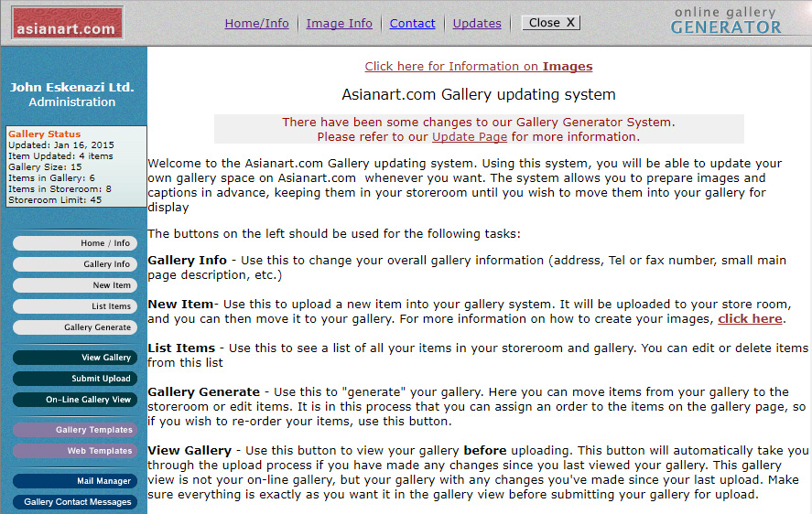This screenshot has width=812, height=514.
Task: Open the Image Info top link
Action: pos(340,23)
